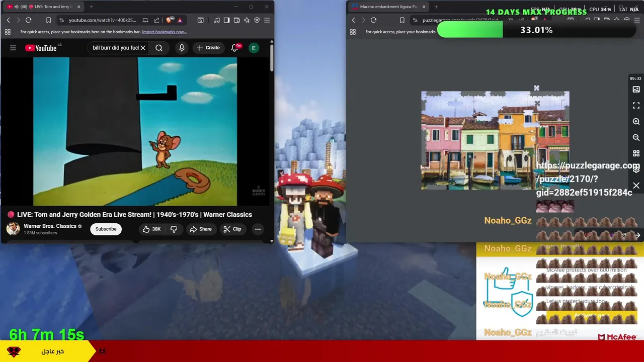Start voice search with the microphone
Image resolution: width=644 pixels, height=362 pixels.
tap(182, 48)
